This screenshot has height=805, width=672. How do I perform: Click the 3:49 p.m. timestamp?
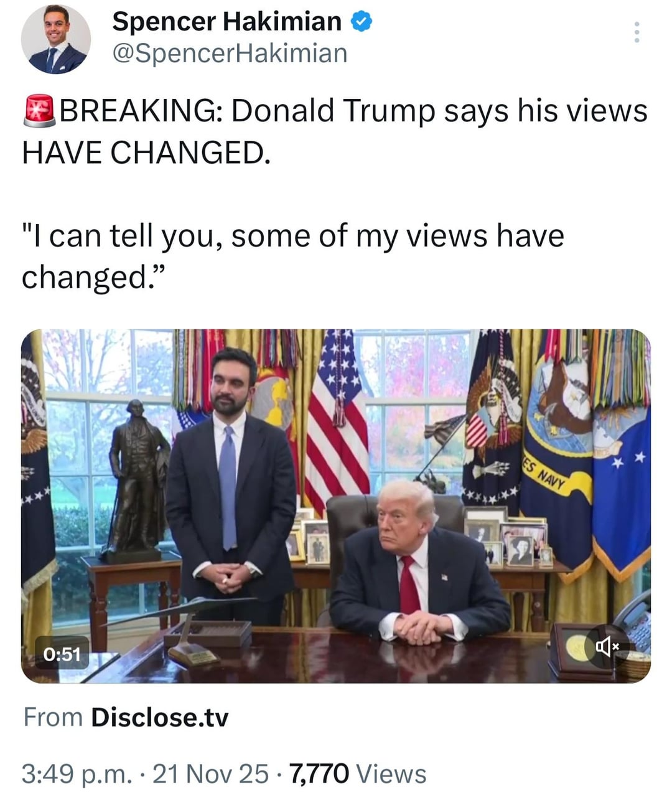77,774
